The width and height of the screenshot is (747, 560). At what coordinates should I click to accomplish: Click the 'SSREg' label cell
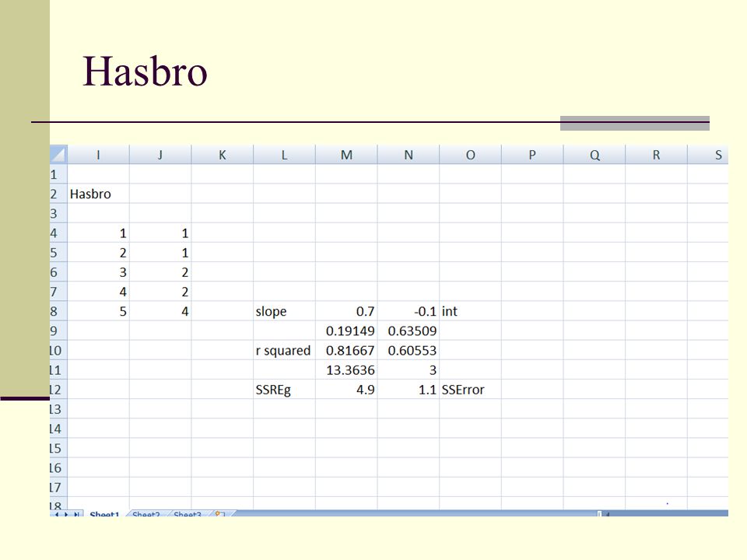click(x=284, y=390)
